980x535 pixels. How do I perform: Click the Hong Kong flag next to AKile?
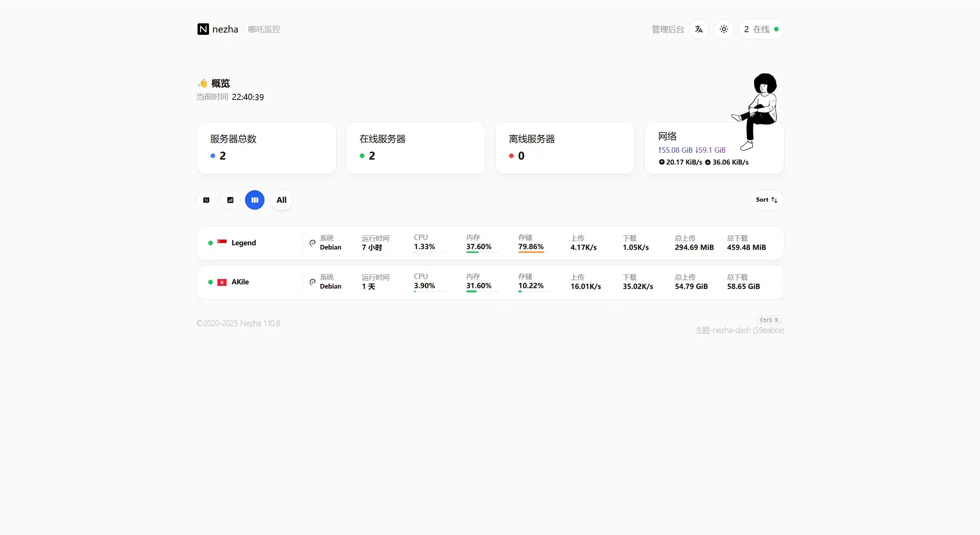tap(222, 282)
